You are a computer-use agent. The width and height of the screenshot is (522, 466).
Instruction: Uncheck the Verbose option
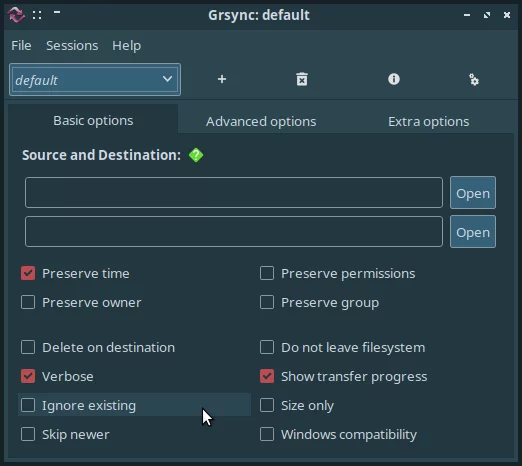[28, 376]
